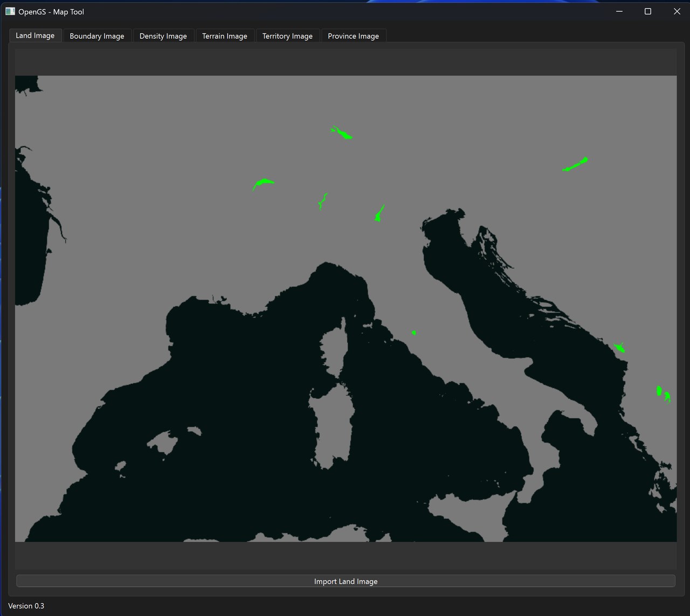This screenshot has height=616, width=690.
Task: Open the Density Image tab
Action: pyautogui.click(x=163, y=36)
